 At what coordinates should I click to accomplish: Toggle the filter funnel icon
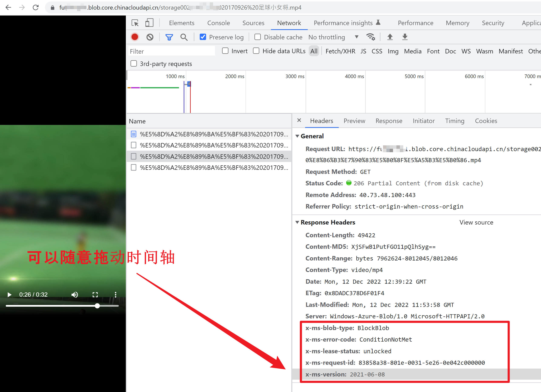tap(169, 37)
